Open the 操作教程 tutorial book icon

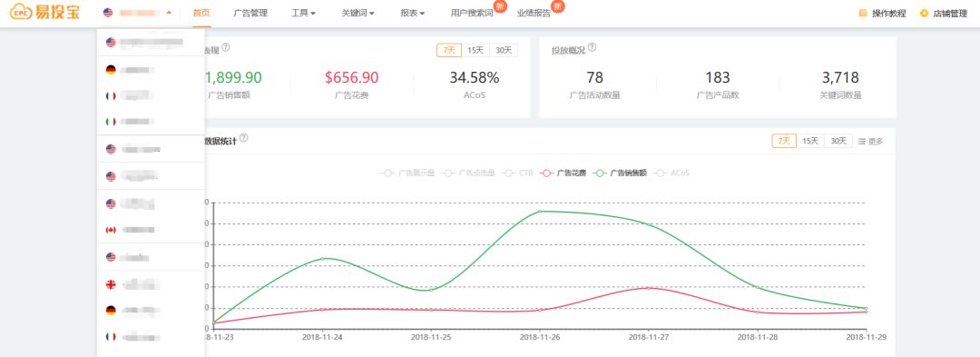point(863,13)
